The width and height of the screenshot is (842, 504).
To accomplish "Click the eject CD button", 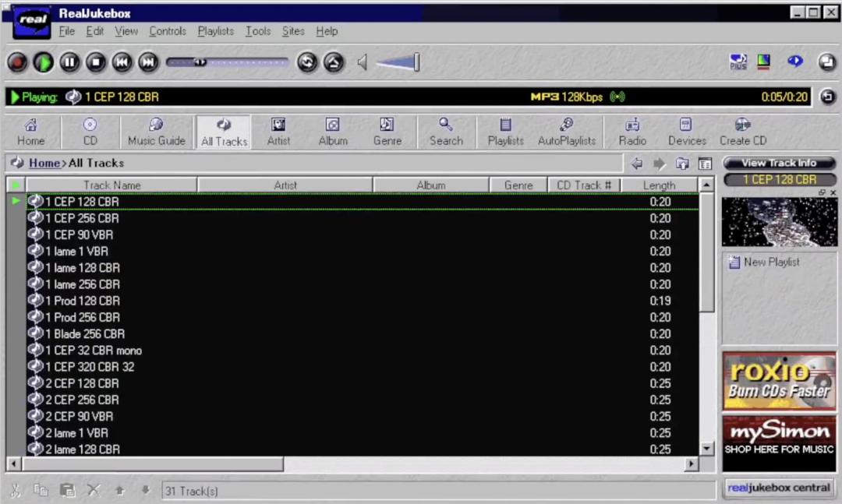I will point(334,62).
